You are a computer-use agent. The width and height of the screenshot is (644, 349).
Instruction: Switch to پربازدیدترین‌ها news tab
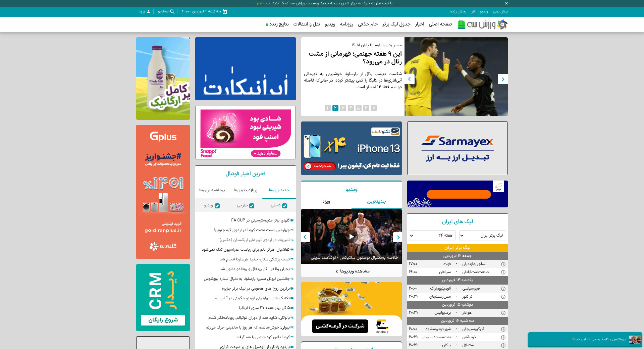246,190
